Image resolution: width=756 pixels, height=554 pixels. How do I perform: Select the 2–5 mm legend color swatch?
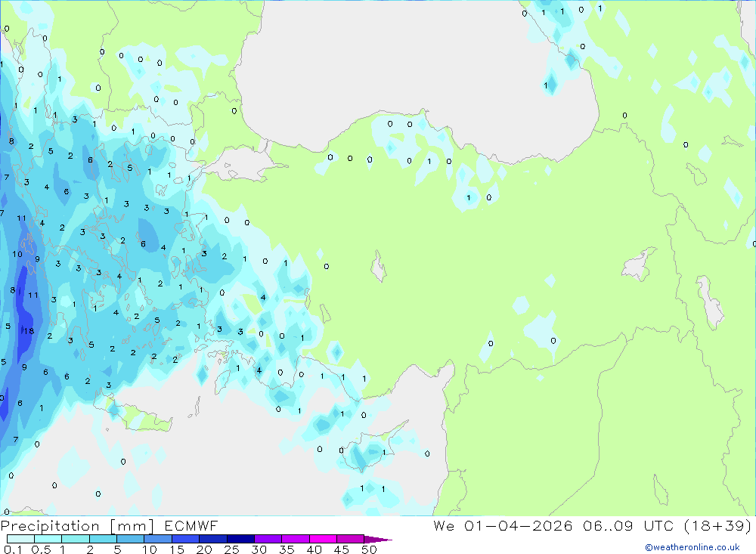tap(103, 539)
